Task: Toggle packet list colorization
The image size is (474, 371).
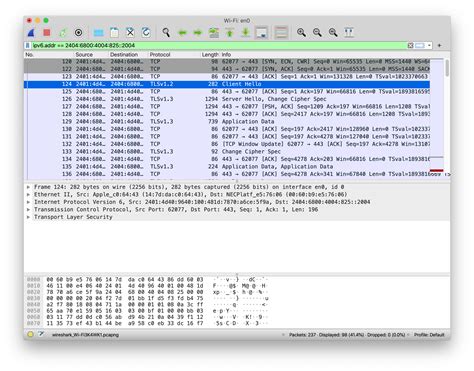Action: click(281, 32)
